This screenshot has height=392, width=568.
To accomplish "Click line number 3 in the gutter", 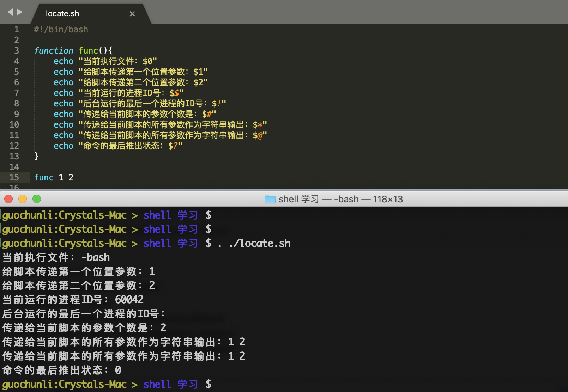I will [17, 50].
